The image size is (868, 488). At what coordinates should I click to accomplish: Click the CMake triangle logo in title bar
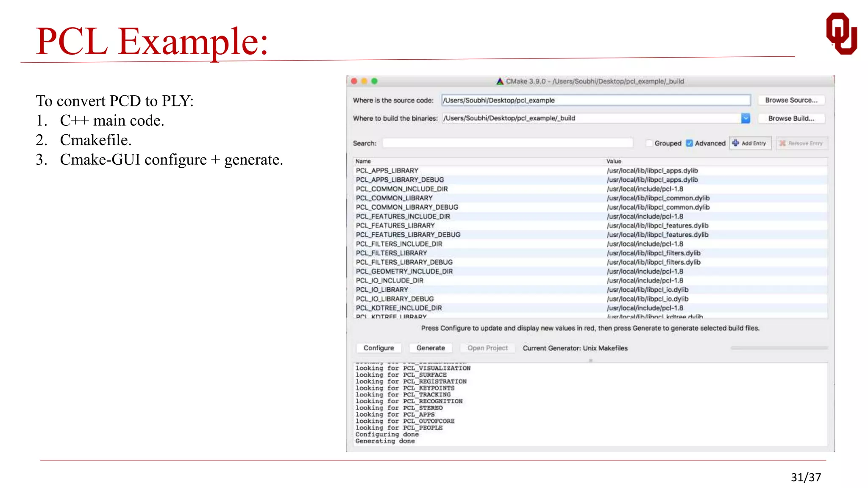click(x=500, y=81)
